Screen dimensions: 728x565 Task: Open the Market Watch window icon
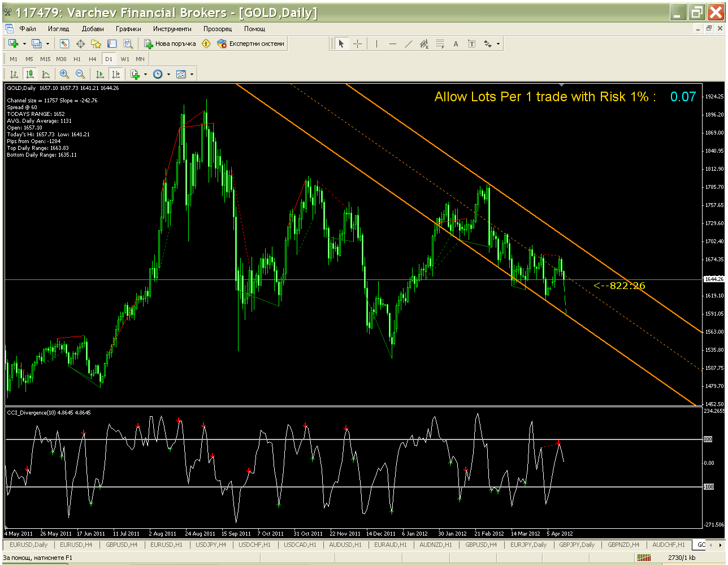(64, 44)
